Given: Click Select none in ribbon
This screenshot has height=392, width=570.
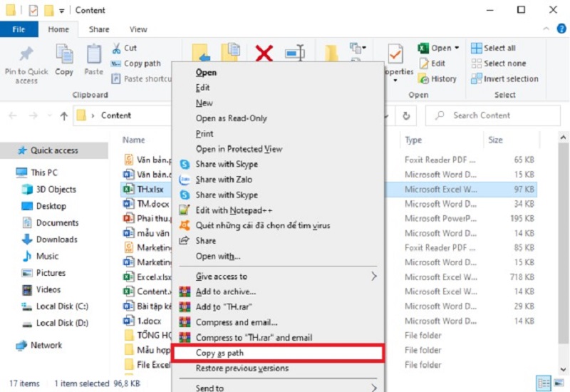Looking at the screenshot, I should point(498,63).
